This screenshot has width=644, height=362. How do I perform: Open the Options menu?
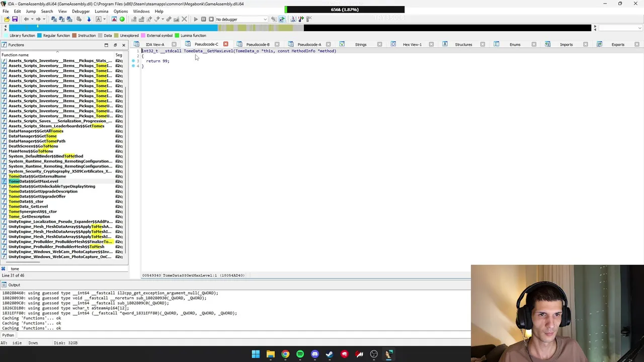point(120,11)
